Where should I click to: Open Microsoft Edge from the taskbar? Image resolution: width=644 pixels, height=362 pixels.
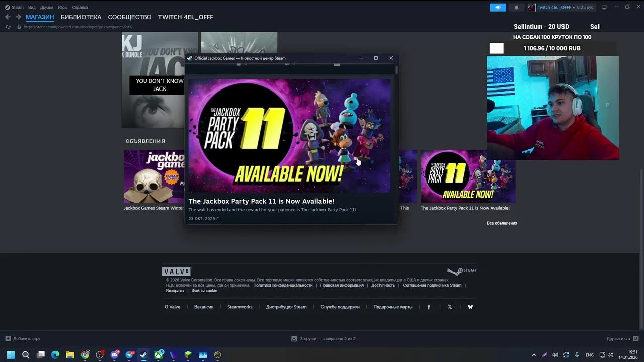55,355
